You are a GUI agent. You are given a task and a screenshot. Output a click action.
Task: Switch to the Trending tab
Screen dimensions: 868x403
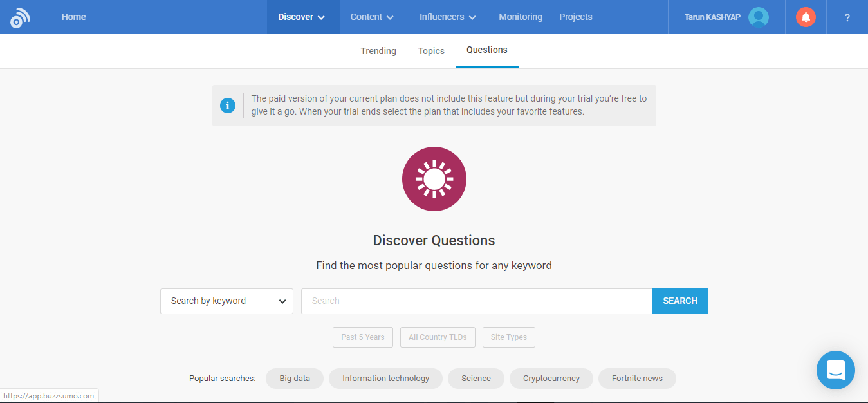pyautogui.click(x=378, y=51)
